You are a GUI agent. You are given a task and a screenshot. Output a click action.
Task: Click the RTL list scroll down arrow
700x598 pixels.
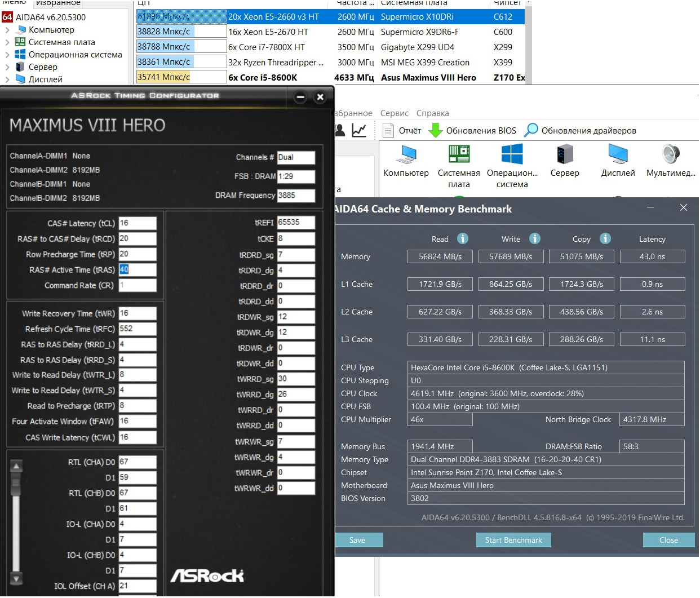pos(16,578)
